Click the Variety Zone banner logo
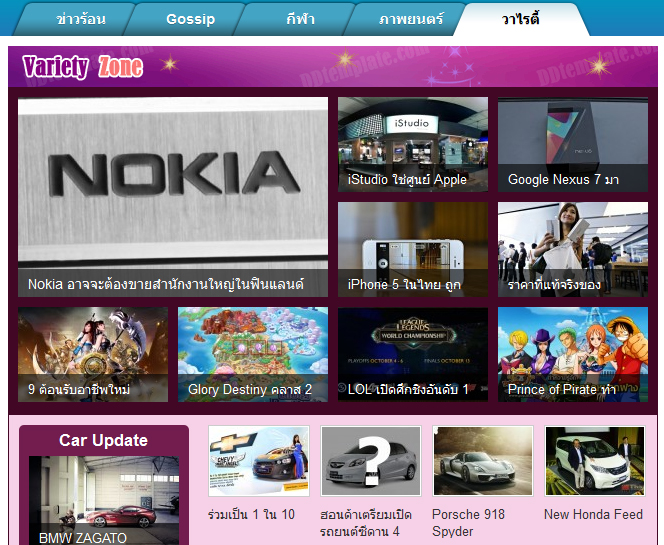Screen dimensions: 664x545 (83, 66)
